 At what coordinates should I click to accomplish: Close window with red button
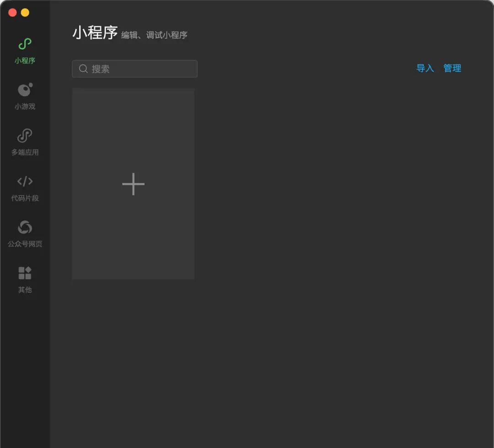[13, 13]
